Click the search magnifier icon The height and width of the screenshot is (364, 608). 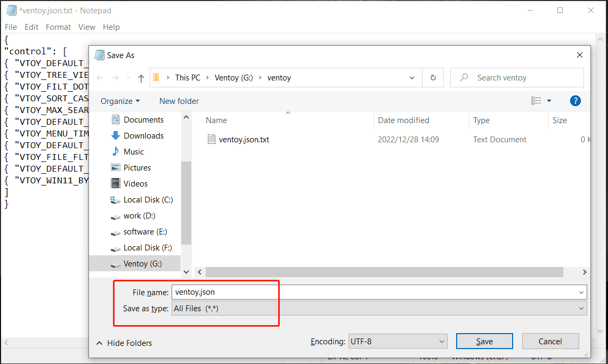(464, 77)
